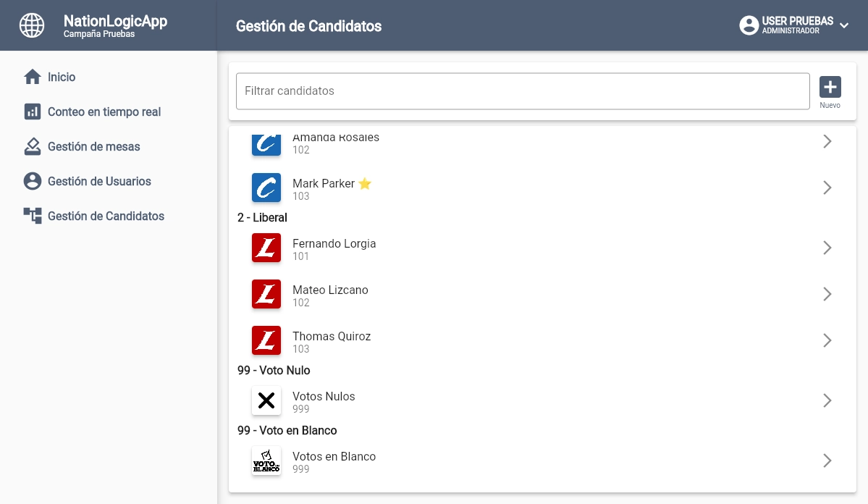
Task: Click Thomas Quiroz's Liberal party logo
Action: pos(266,340)
